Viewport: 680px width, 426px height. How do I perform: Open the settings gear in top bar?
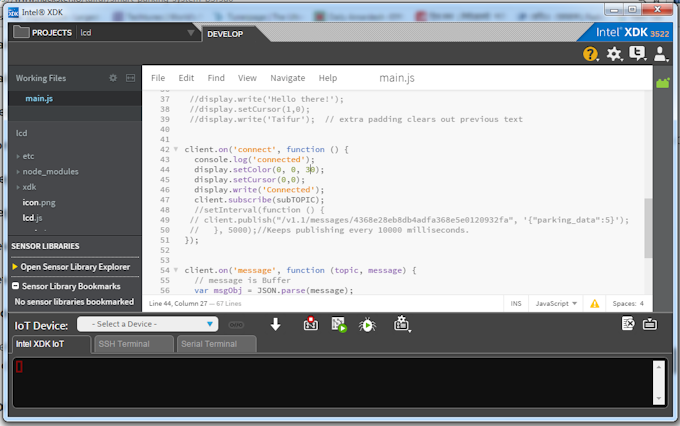pos(614,54)
